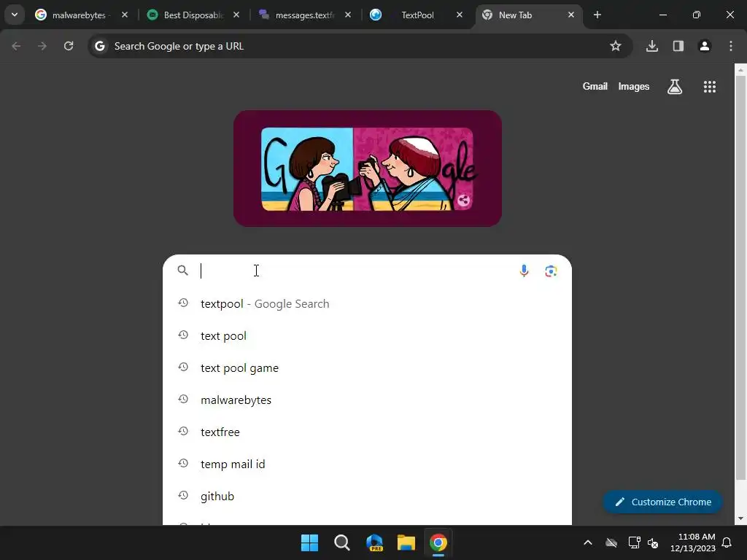Close the malwarebytes tab
This screenshot has width=747, height=560.
click(x=125, y=15)
